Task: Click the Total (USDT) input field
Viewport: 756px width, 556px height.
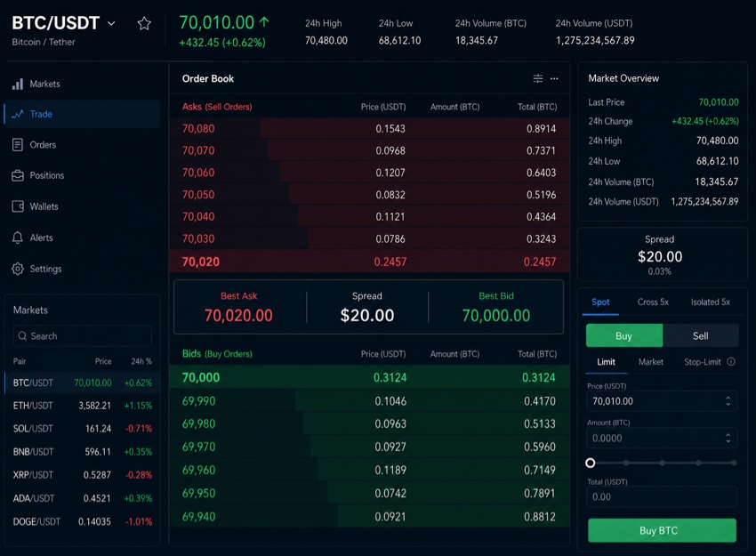Action: tap(662, 496)
